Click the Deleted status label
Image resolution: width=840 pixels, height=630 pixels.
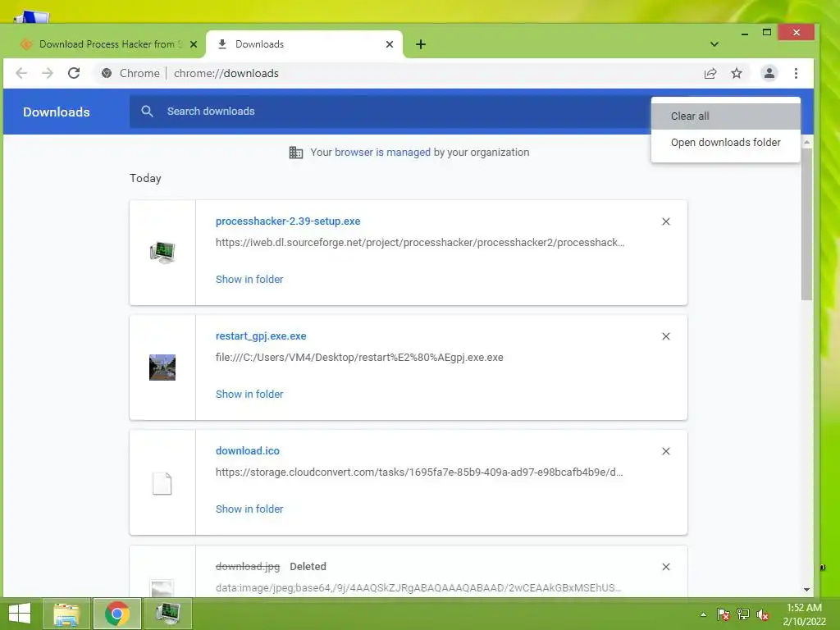pos(308,566)
